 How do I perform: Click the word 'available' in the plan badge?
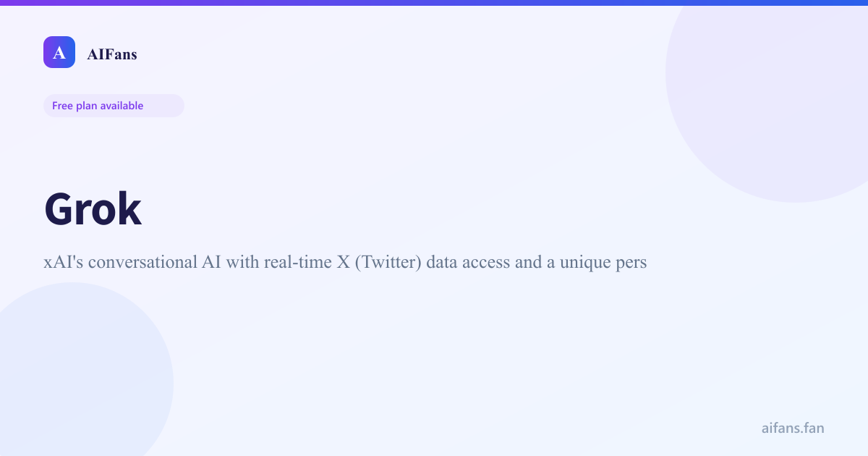coord(122,106)
